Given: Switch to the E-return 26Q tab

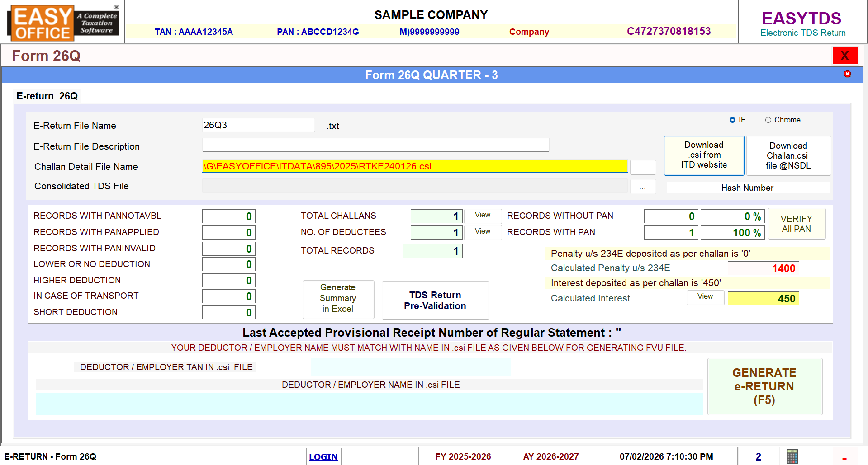Looking at the screenshot, I should click(x=47, y=96).
